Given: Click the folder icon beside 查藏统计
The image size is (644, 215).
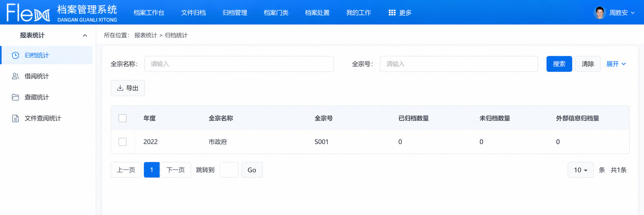Looking at the screenshot, I should tap(15, 97).
